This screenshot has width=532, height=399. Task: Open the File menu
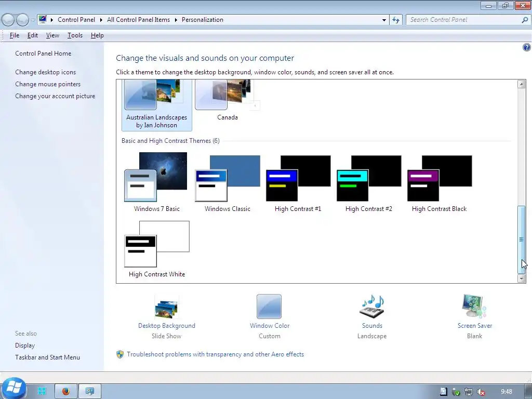click(x=14, y=35)
